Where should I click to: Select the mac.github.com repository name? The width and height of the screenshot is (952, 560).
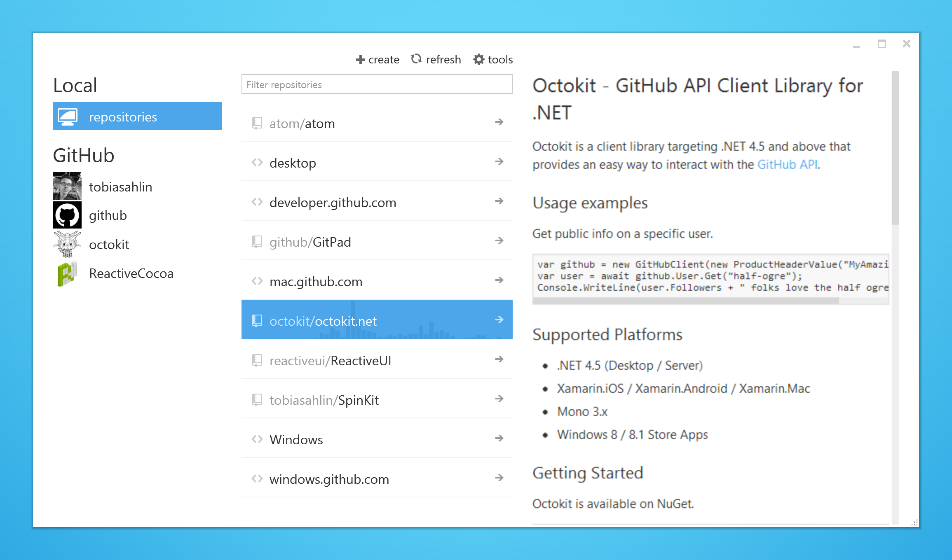[316, 282]
